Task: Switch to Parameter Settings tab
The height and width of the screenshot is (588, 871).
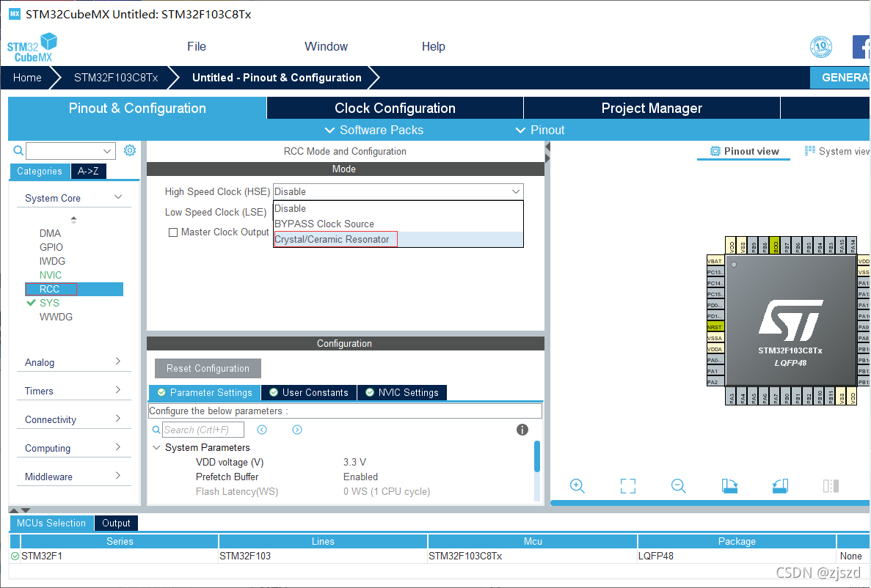Action: tap(205, 392)
